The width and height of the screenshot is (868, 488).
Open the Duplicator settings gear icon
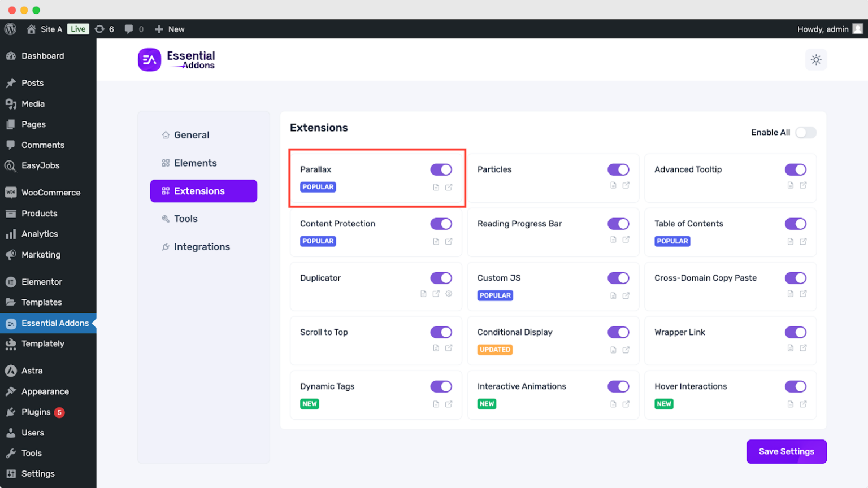pos(449,294)
